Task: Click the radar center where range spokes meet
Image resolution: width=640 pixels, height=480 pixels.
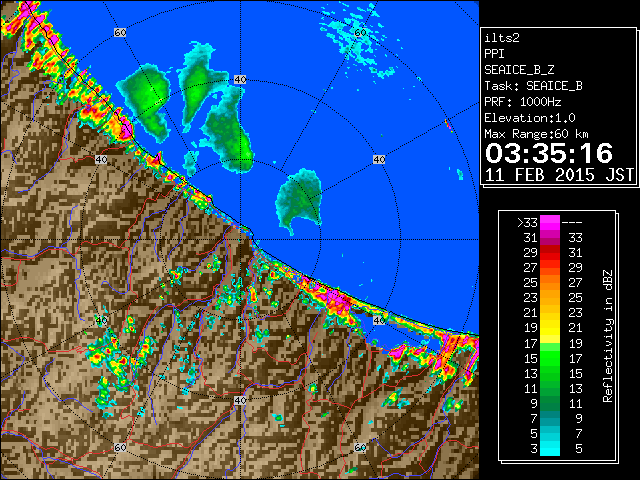Action: click(240, 240)
